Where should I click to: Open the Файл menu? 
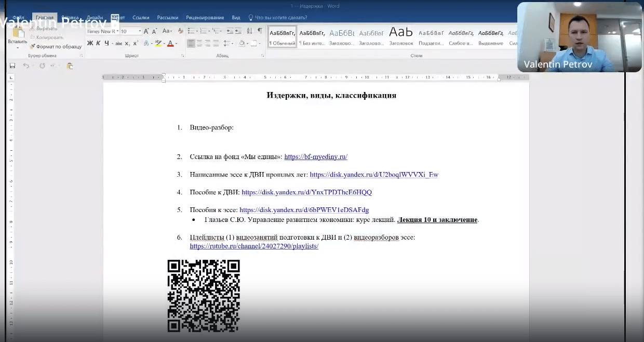pos(18,18)
